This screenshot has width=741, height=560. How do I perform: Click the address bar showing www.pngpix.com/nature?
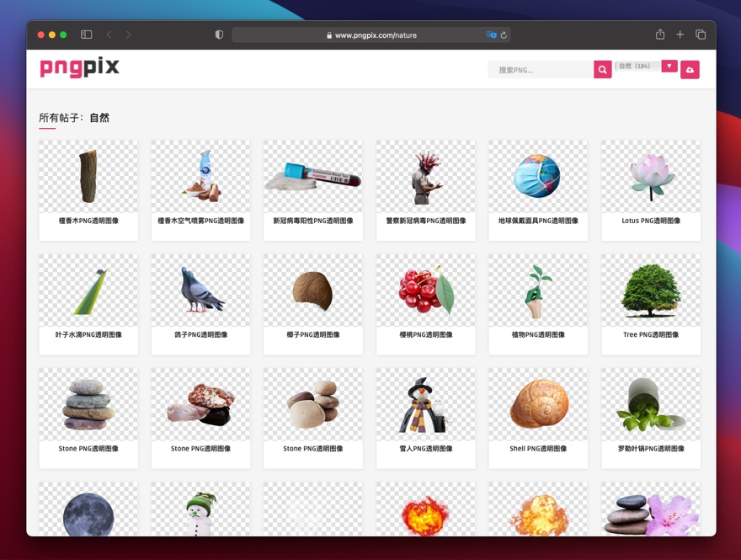[x=371, y=35]
